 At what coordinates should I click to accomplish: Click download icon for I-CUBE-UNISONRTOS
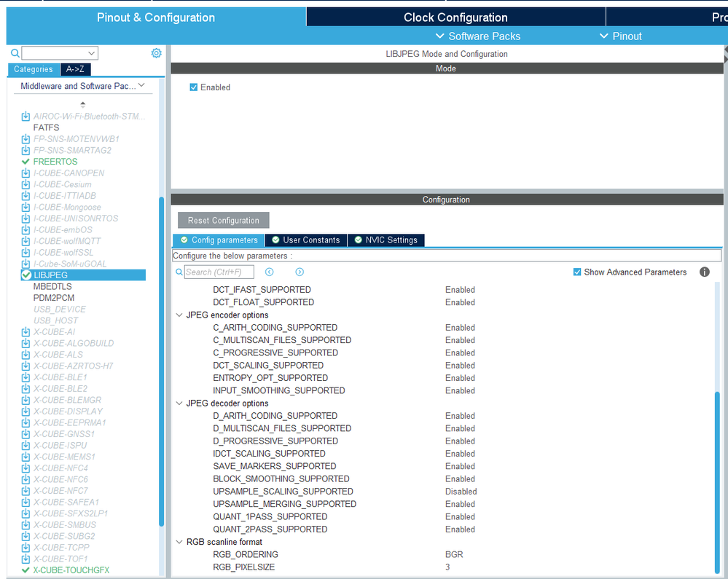(x=26, y=218)
